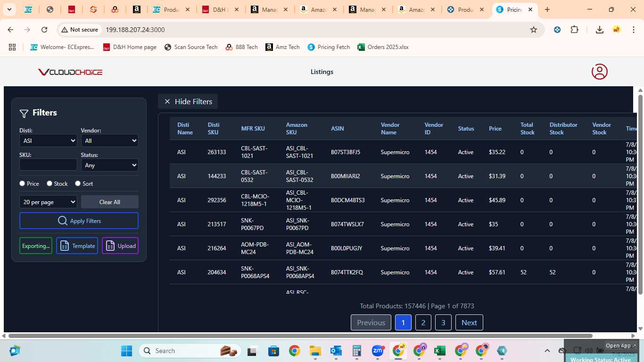Viewport: 644px width, 362px height.
Task: Open the user profile avatar icon
Action: coord(600,72)
